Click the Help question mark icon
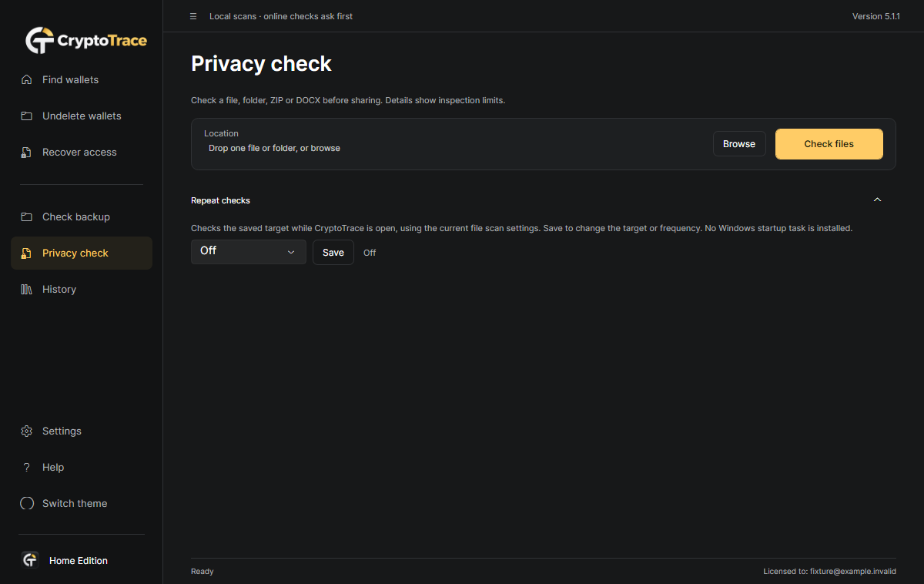This screenshot has width=924, height=584. tap(27, 468)
